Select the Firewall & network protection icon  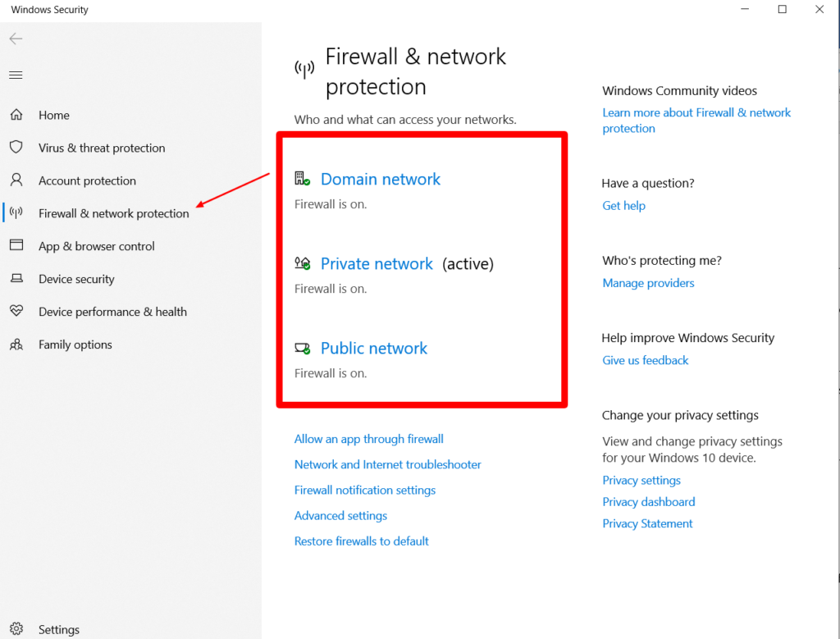(17, 213)
